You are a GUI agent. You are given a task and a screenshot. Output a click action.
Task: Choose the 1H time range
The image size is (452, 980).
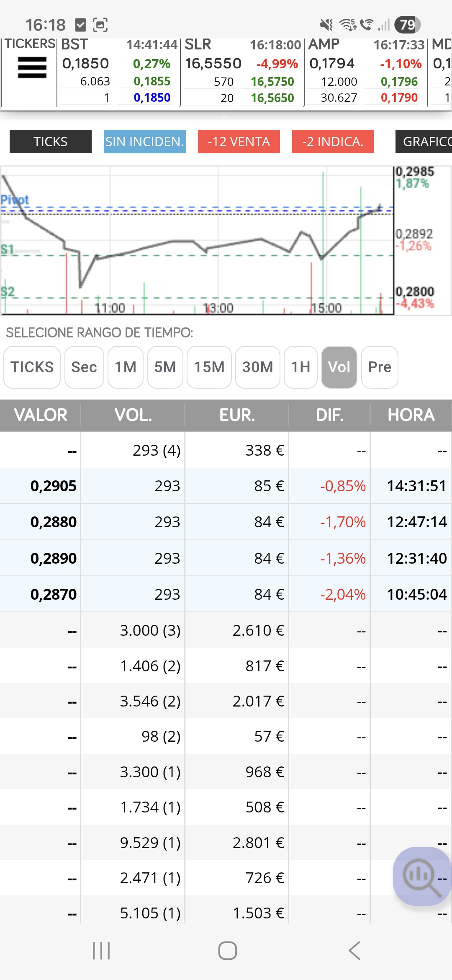300,367
